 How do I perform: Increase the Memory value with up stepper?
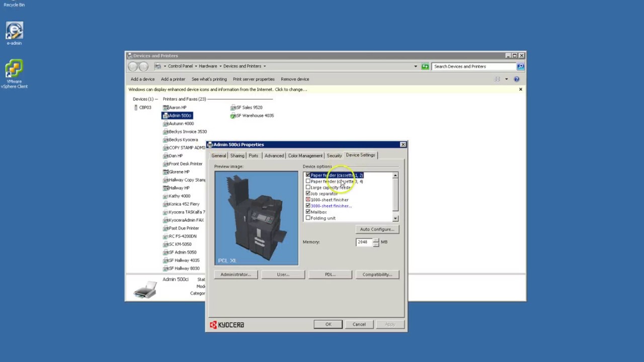[375, 240]
